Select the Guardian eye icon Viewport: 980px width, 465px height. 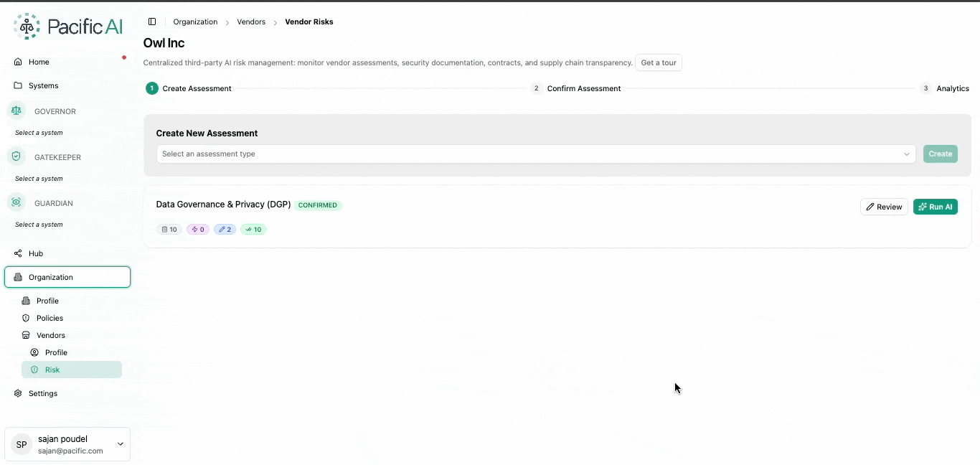[x=17, y=203]
